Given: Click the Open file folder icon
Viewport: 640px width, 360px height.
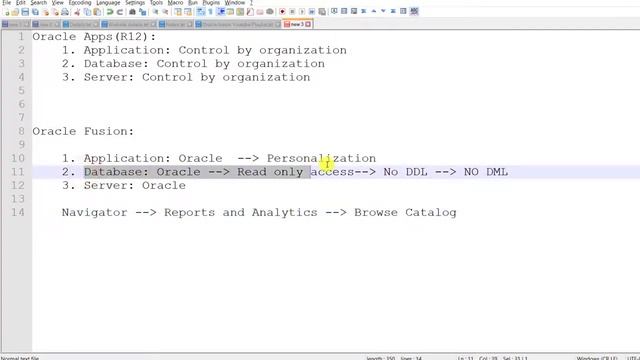Looking at the screenshot, I should click(x=15, y=12).
